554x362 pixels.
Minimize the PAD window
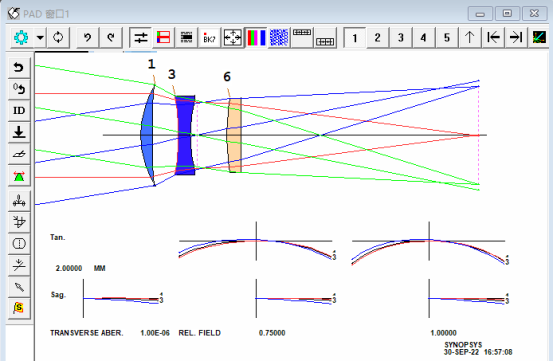tap(480, 14)
